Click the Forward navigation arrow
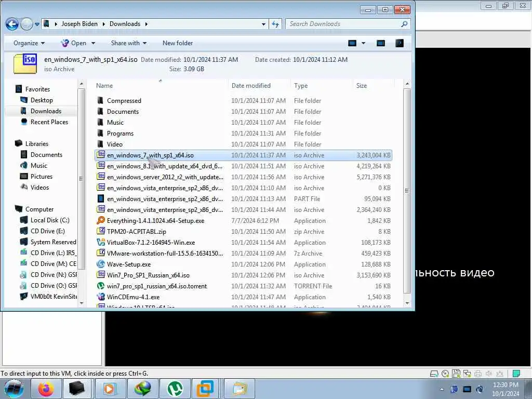Image resolution: width=532 pixels, height=399 pixels. click(x=26, y=24)
